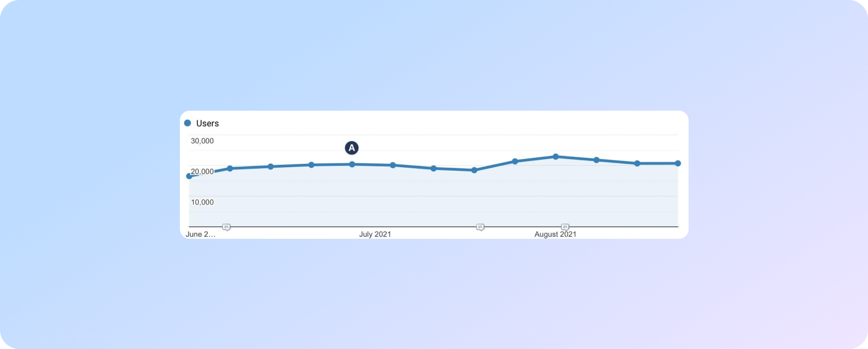
Task: Select the third data point from the left
Action: [270, 166]
